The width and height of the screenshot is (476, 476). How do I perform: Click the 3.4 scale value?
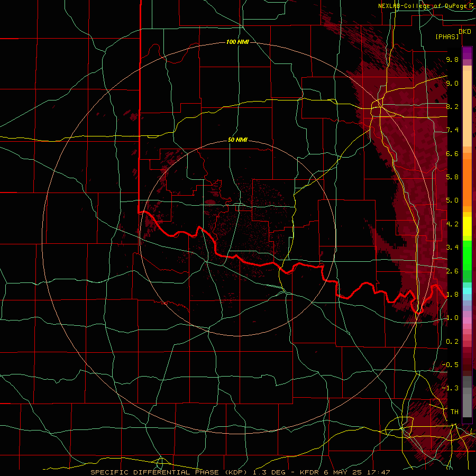pyautogui.click(x=452, y=248)
